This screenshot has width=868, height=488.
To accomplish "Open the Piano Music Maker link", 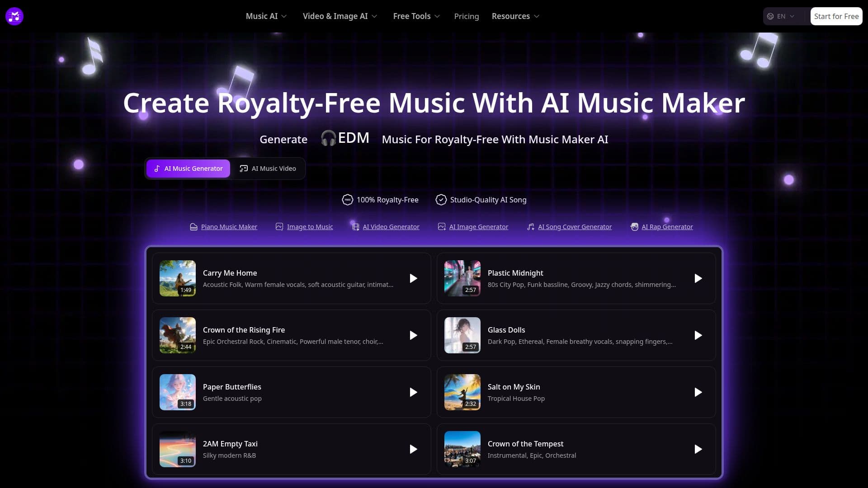I will (x=229, y=227).
